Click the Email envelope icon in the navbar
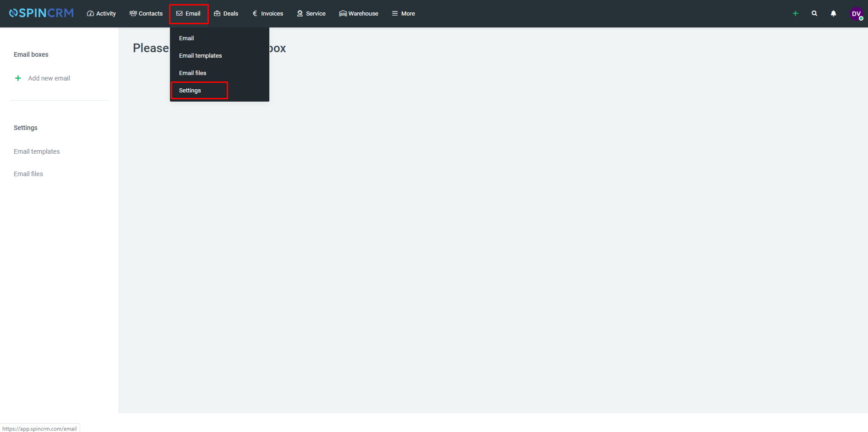This screenshot has width=868, height=432. pyautogui.click(x=180, y=14)
